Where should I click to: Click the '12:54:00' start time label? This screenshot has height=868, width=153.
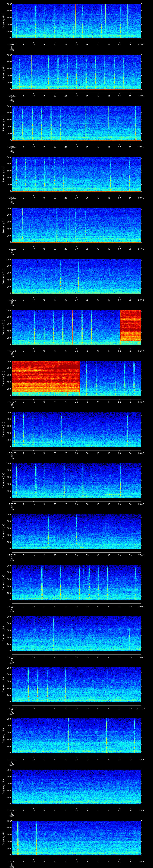point(12,453)
